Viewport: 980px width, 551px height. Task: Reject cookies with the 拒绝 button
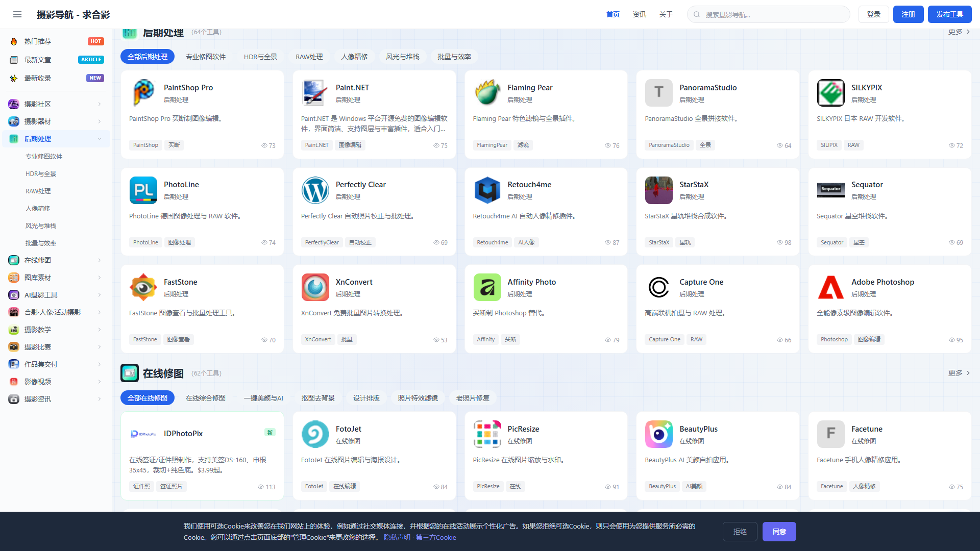pyautogui.click(x=740, y=532)
